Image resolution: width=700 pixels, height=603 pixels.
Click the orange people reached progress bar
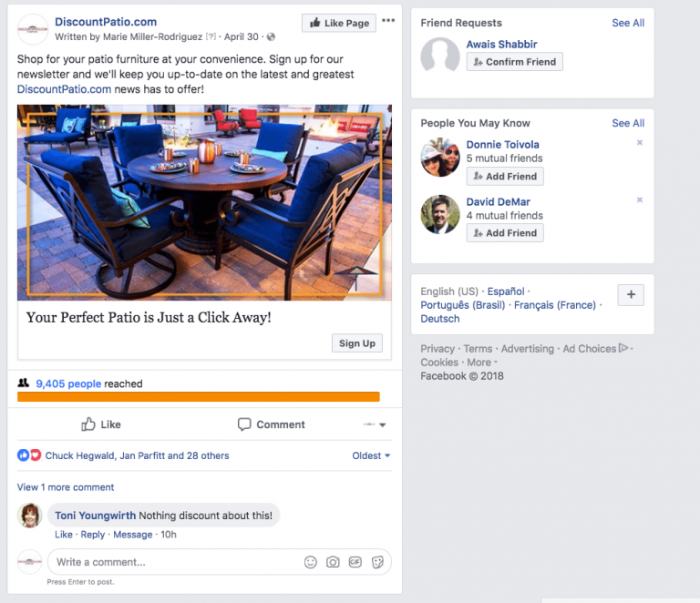click(x=198, y=396)
